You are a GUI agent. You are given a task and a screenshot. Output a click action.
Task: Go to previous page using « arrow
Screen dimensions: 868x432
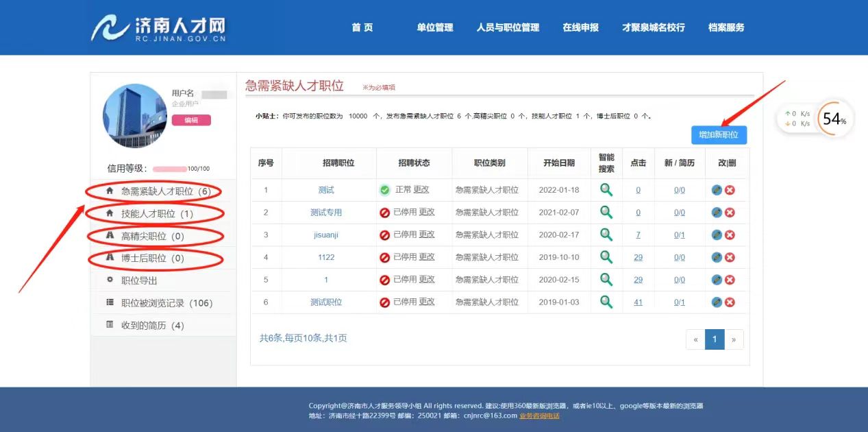(x=695, y=339)
